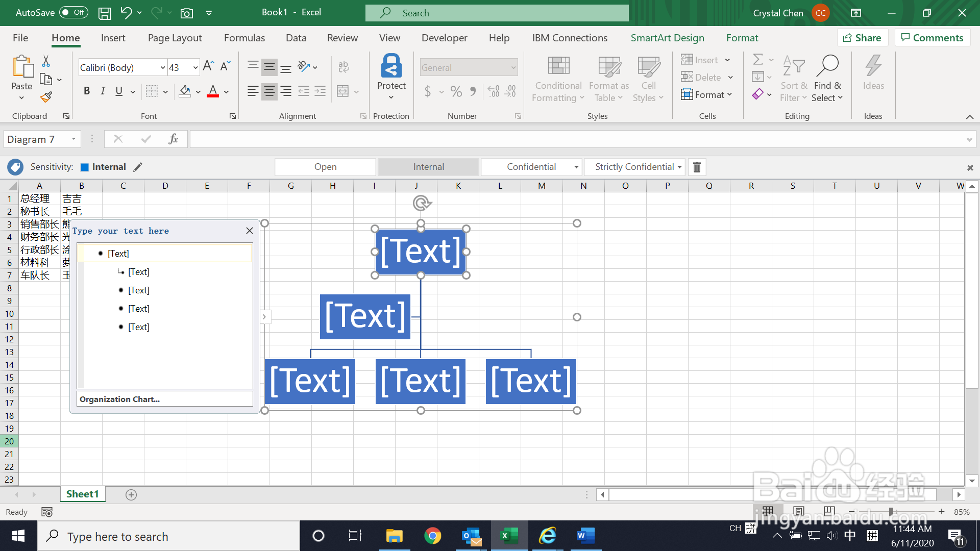Click the Share button
This screenshot has height=551, width=980.
coord(862,38)
